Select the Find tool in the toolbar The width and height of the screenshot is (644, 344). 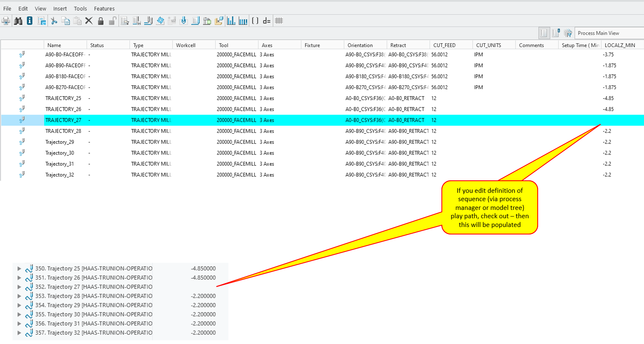coord(18,20)
